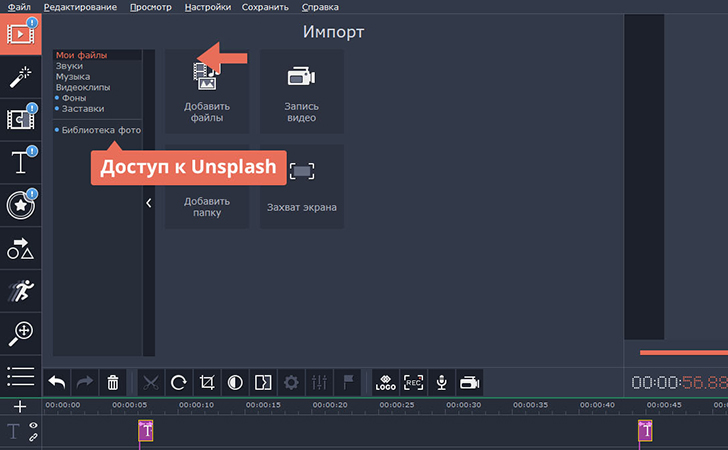Click the Crop tool button
The image size is (728, 450).
pyautogui.click(x=207, y=383)
